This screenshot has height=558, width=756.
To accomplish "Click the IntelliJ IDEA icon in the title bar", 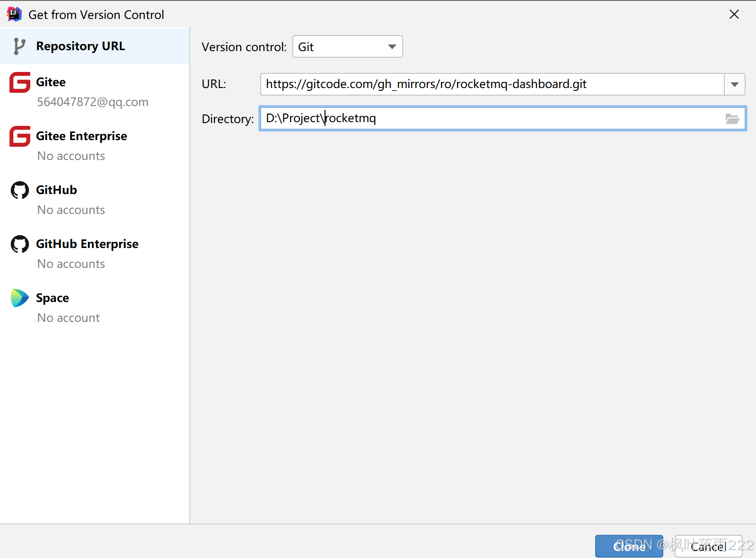I will click(x=14, y=14).
